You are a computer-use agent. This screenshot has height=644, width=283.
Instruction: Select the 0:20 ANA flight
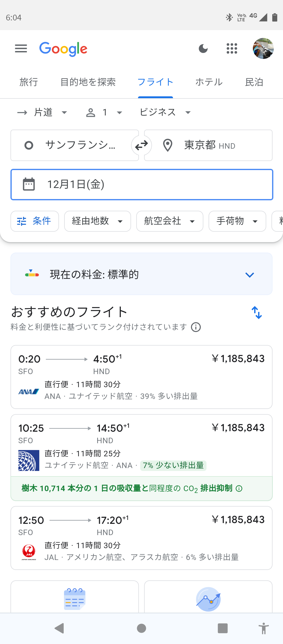[x=141, y=377]
